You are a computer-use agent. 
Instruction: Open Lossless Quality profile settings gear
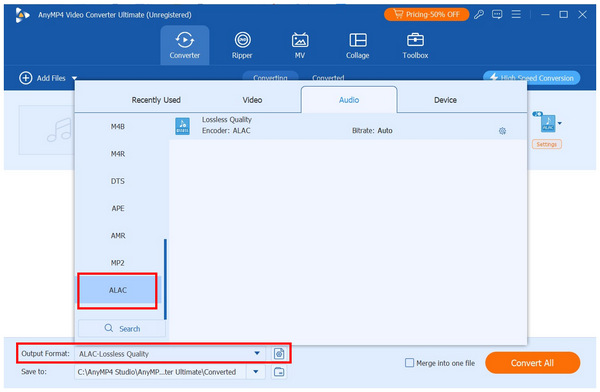click(502, 131)
